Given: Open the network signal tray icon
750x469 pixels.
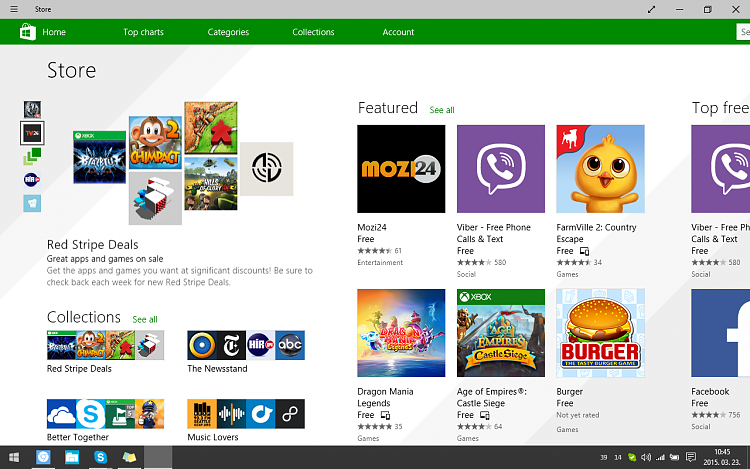Looking at the screenshot, I should tap(660, 458).
